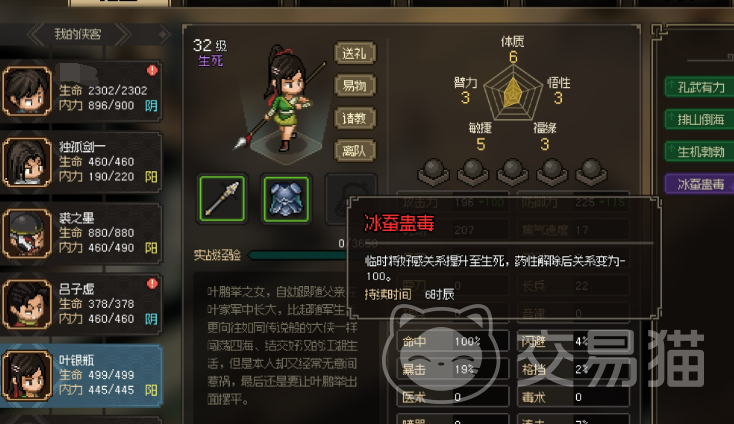Click the 易物 trade button
The height and width of the screenshot is (424, 734).
355,85
